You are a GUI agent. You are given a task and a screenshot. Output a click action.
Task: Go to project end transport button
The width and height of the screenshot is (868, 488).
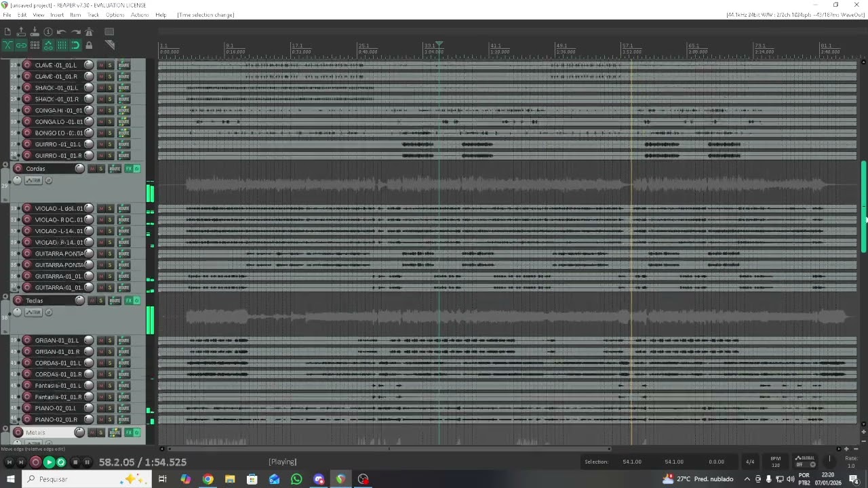(21, 462)
